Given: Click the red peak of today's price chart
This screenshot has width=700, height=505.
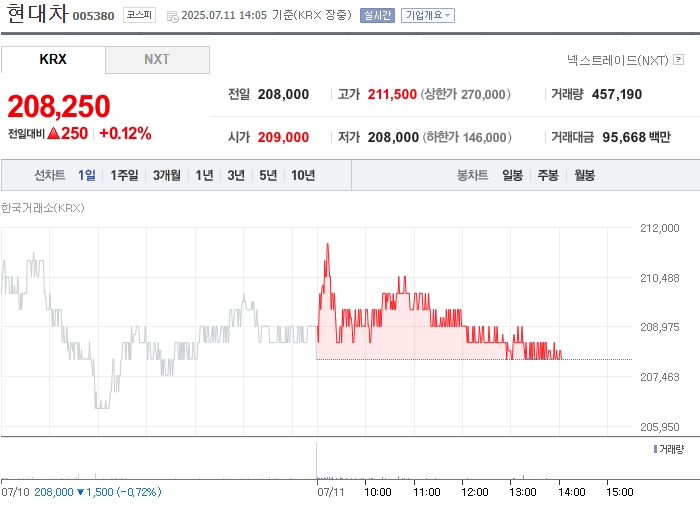Looking at the screenshot, I should 328,245.
